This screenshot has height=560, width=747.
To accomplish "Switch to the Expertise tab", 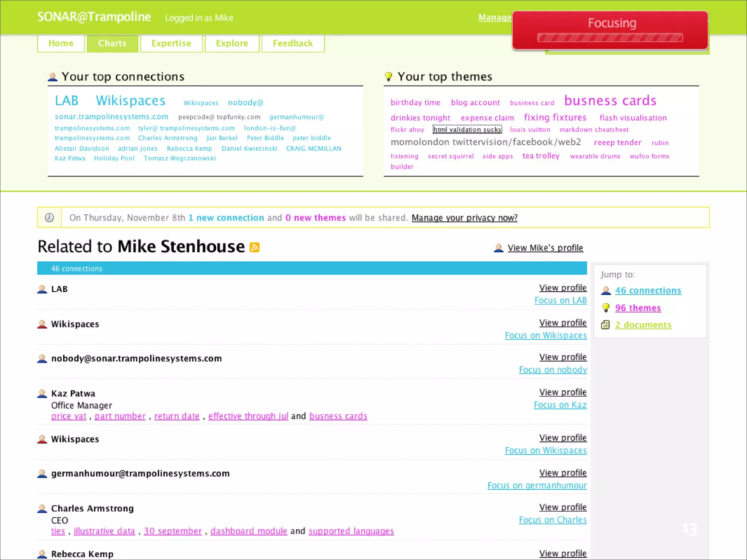I will [x=171, y=43].
